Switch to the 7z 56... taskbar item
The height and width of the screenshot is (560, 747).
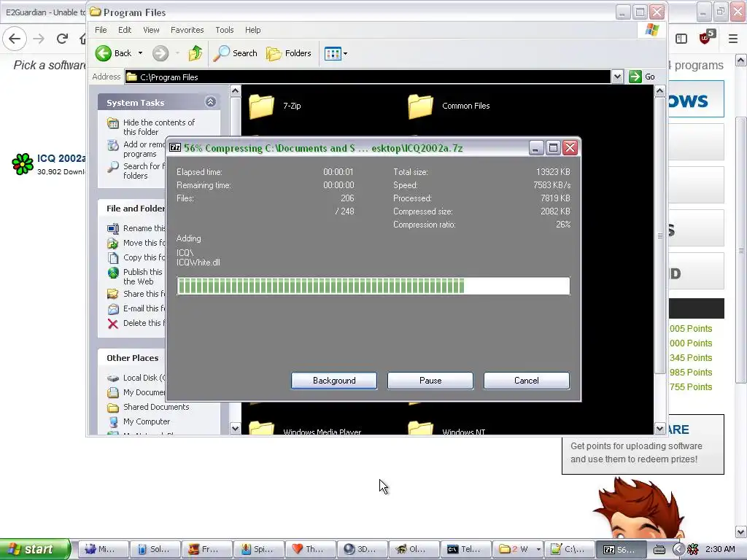click(622, 549)
